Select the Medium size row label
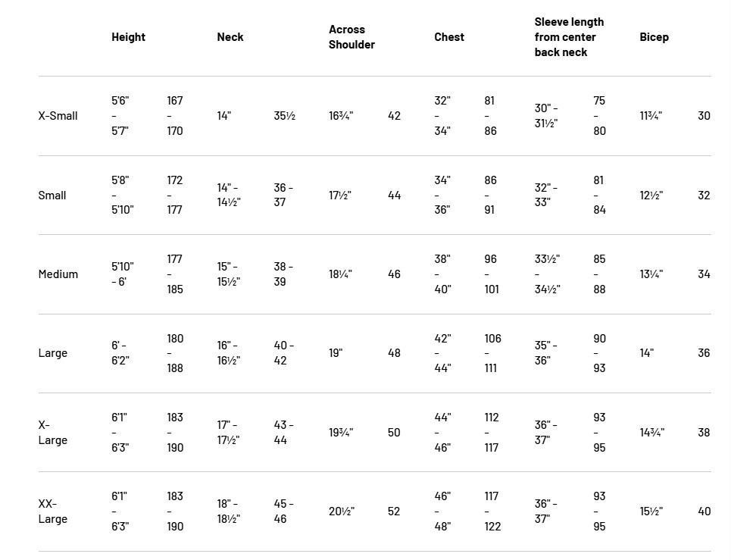Viewport: 731px width, 560px height. (58, 274)
